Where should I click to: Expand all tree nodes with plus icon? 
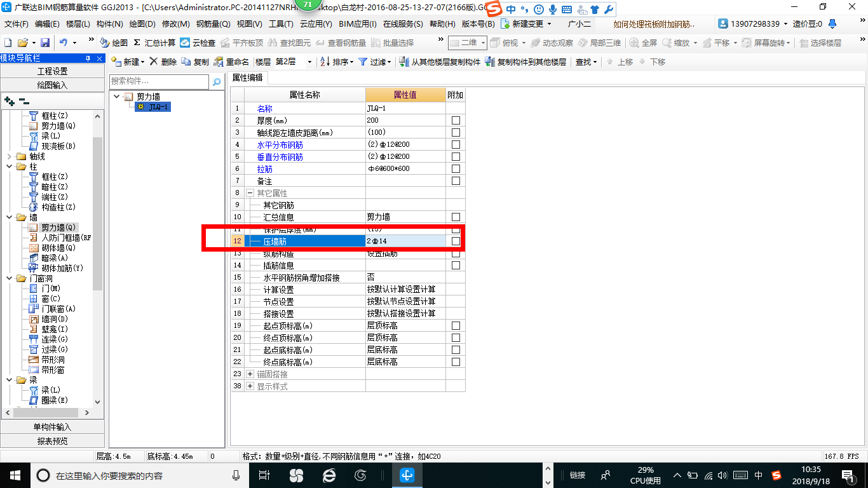(x=9, y=100)
